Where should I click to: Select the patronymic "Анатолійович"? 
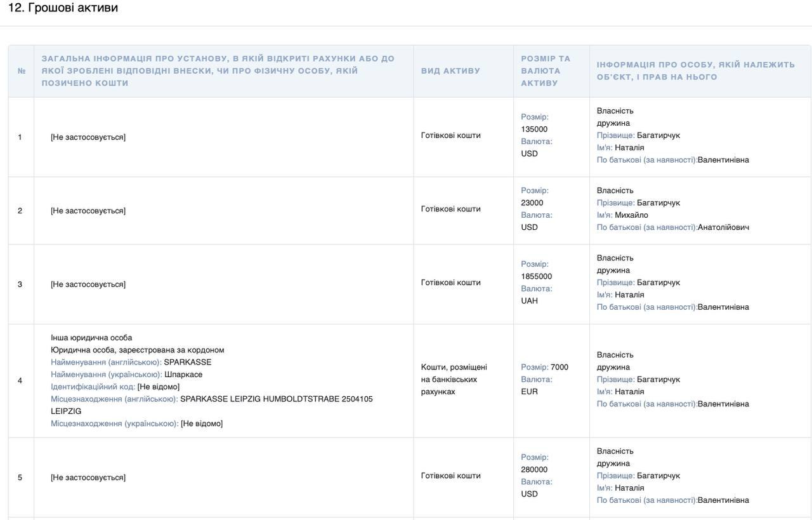tap(724, 227)
